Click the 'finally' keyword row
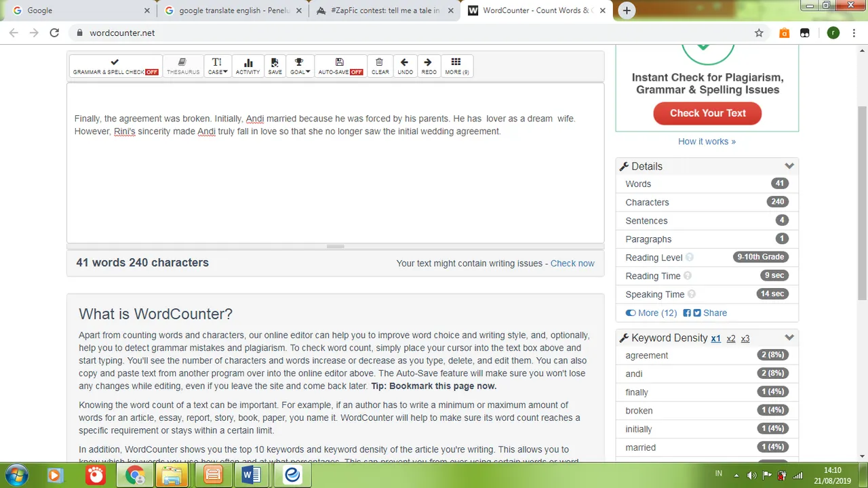 point(707,392)
